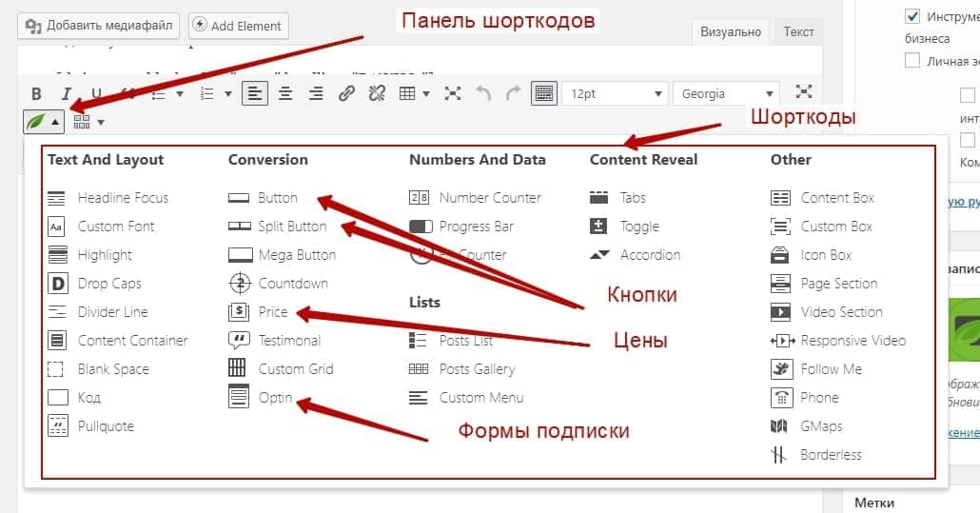Insert Follow Me shortcode
980x513 pixels.
(x=816, y=369)
